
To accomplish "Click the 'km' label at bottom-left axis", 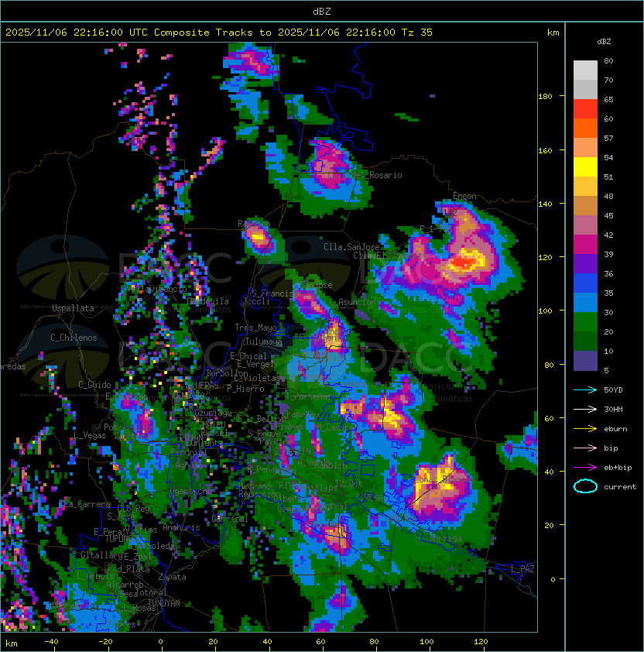I will pos(12,643).
